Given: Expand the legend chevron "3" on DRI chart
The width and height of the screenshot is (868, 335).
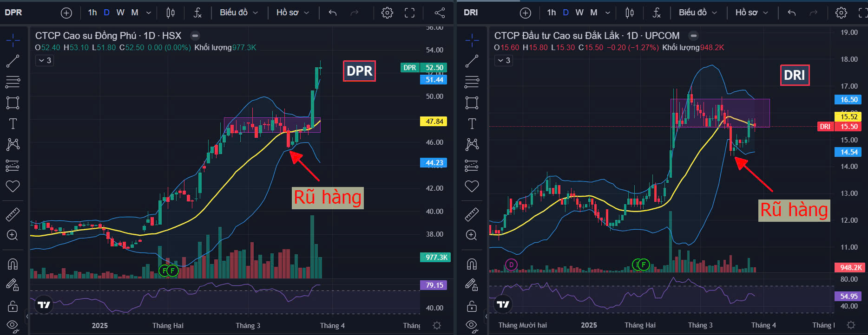Looking at the screenshot, I should point(504,61).
